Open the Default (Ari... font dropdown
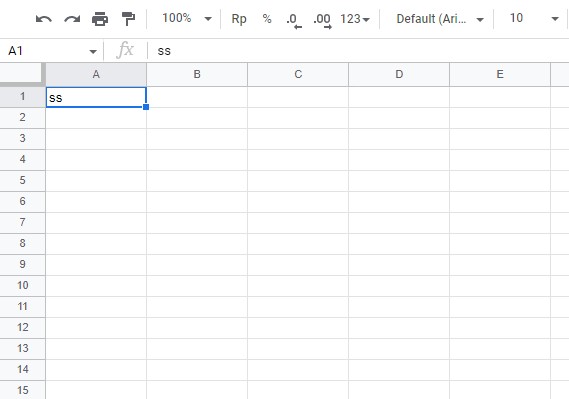This screenshot has height=399, width=569. [440, 18]
